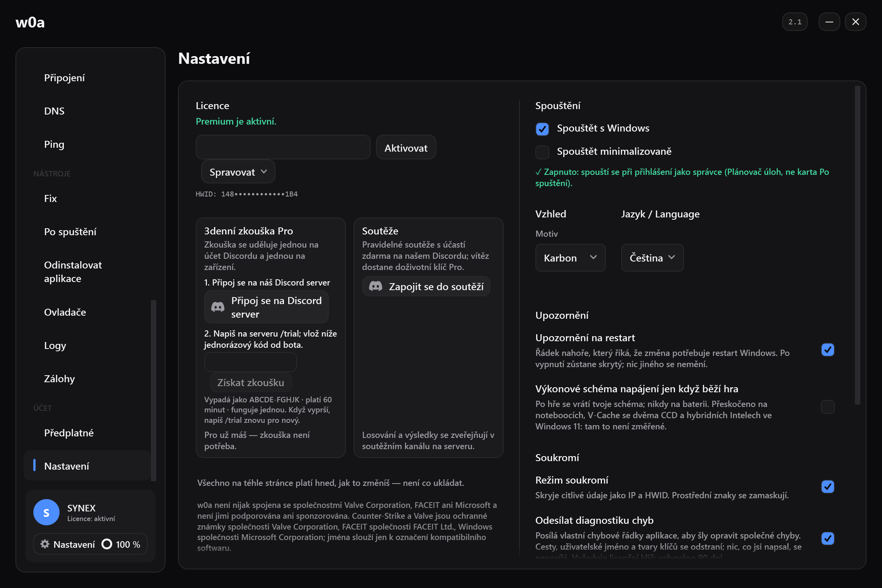Toggle Upozornění na restart checkbox
This screenshot has width=882, height=588.
[828, 350]
